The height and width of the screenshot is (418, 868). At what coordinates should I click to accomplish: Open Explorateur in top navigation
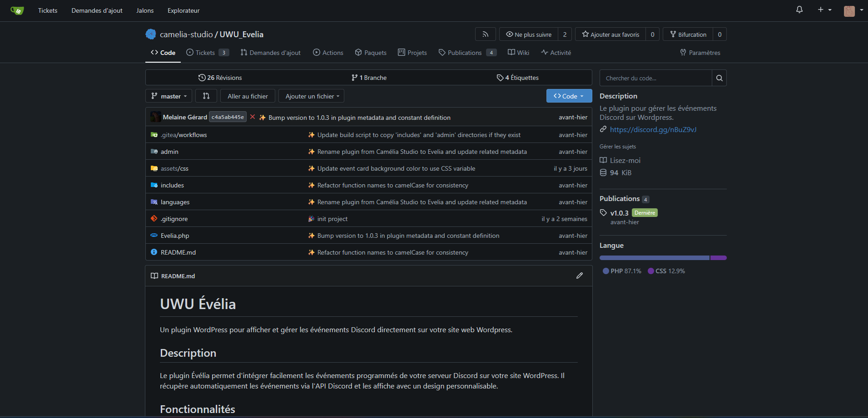click(x=184, y=10)
